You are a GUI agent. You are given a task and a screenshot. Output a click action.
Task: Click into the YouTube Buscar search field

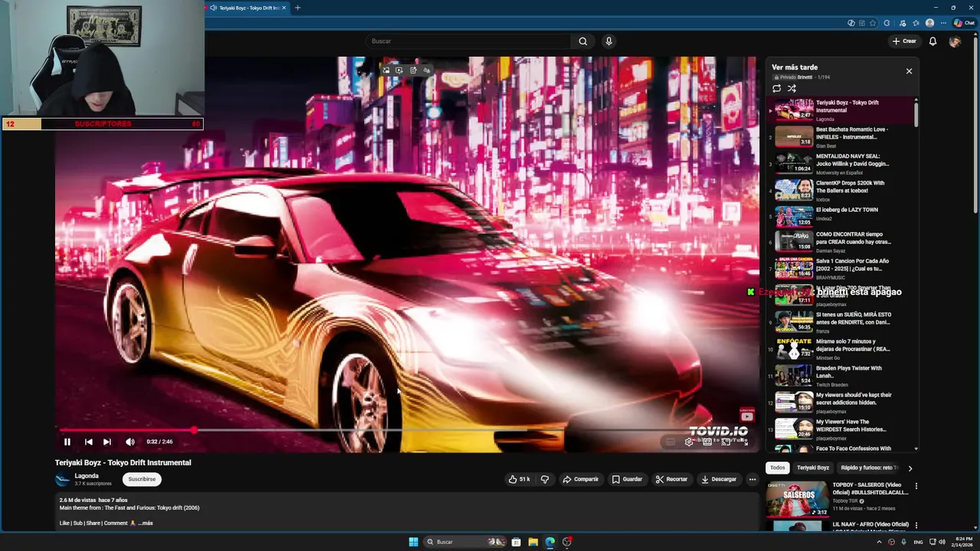pyautogui.click(x=467, y=41)
